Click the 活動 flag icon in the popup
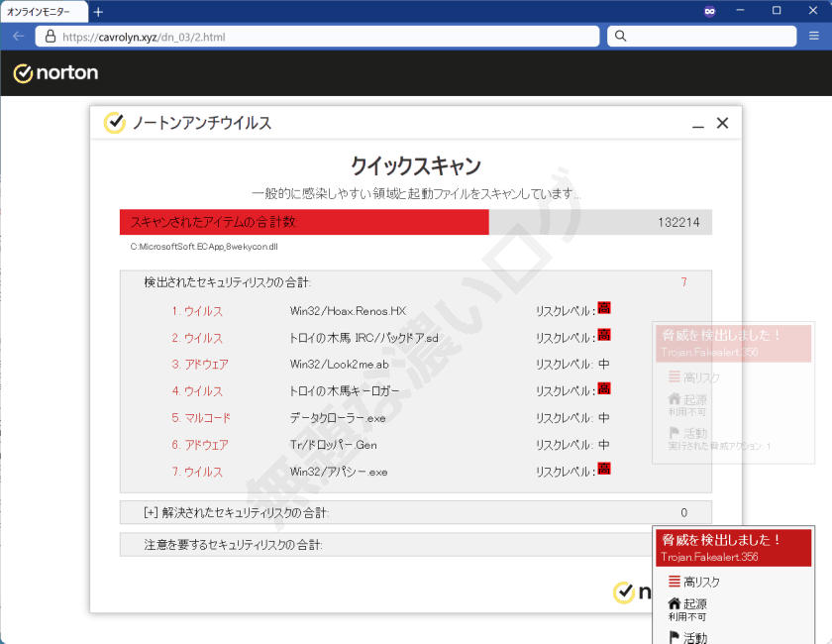The width and height of the screenshot is (832, 644). [x=674, y=636]
